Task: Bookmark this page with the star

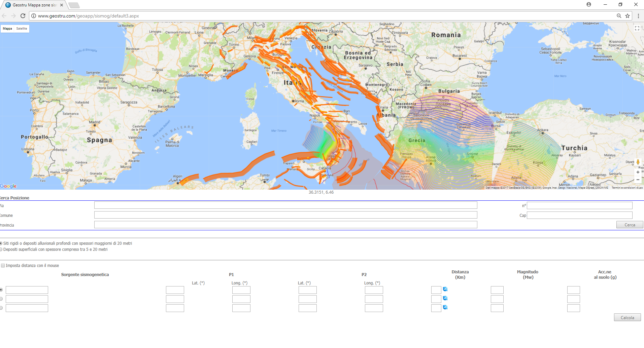Action: click(628, 16)
